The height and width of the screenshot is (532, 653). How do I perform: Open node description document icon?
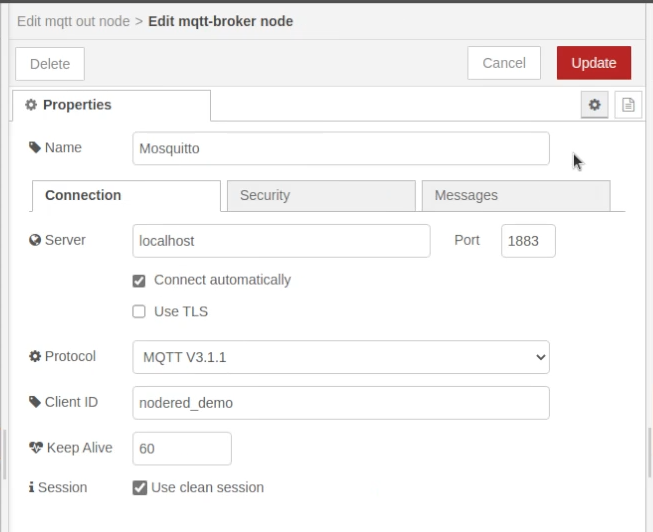pyautogui.click(x=628, y=104)
